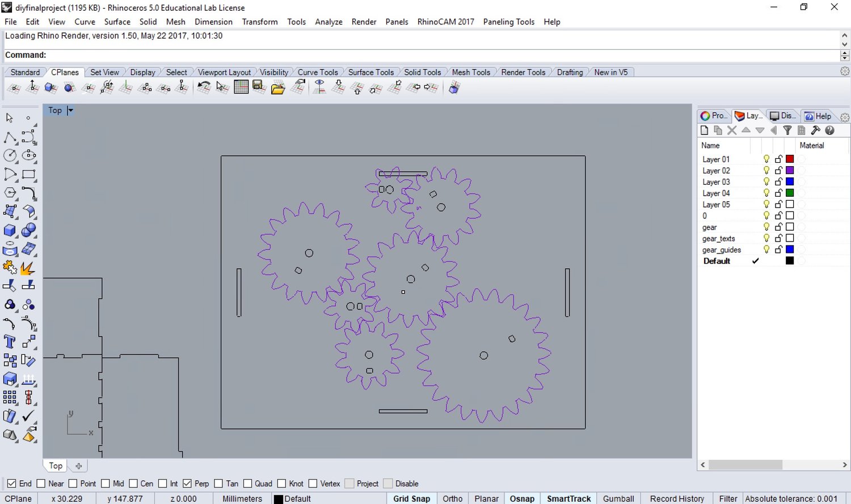The width and height of the screenshot is (851, 504).
Task: Choose the Box solid tool
Action: point(10,230)
